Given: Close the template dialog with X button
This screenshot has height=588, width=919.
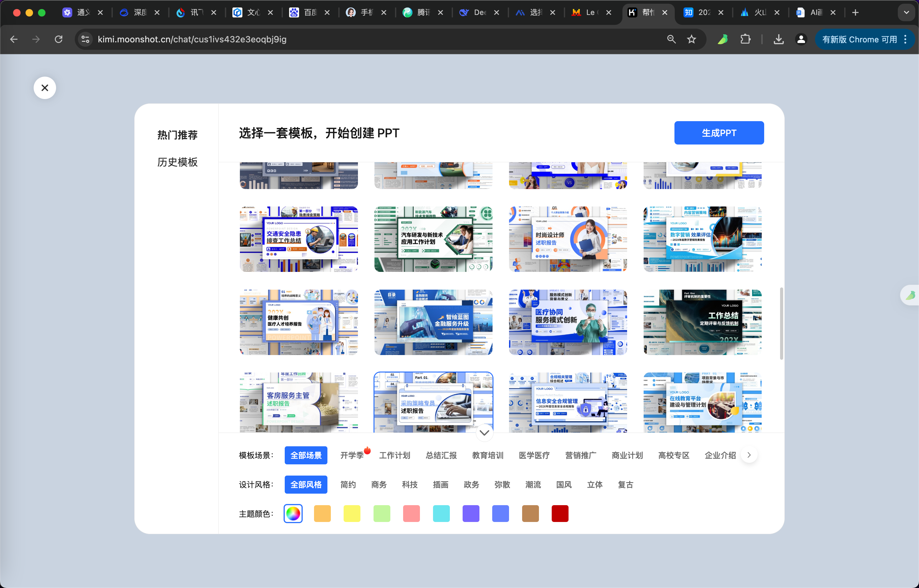Looking at the screenshot, I should pyautogui.click(x=45, y=88).
